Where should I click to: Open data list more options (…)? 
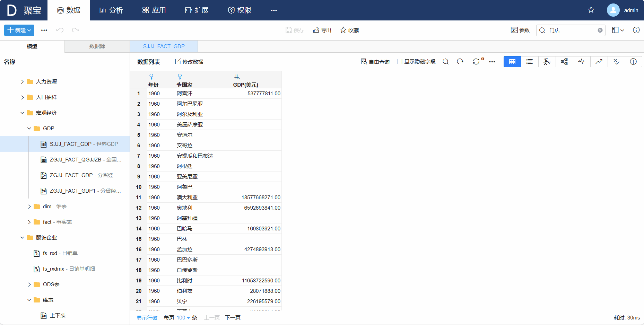pyautogui.click(x=492, y=62)
